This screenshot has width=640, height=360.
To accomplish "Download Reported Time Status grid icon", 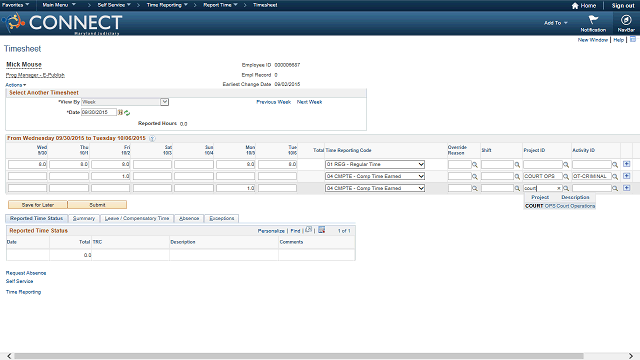I will click(322, 230).
